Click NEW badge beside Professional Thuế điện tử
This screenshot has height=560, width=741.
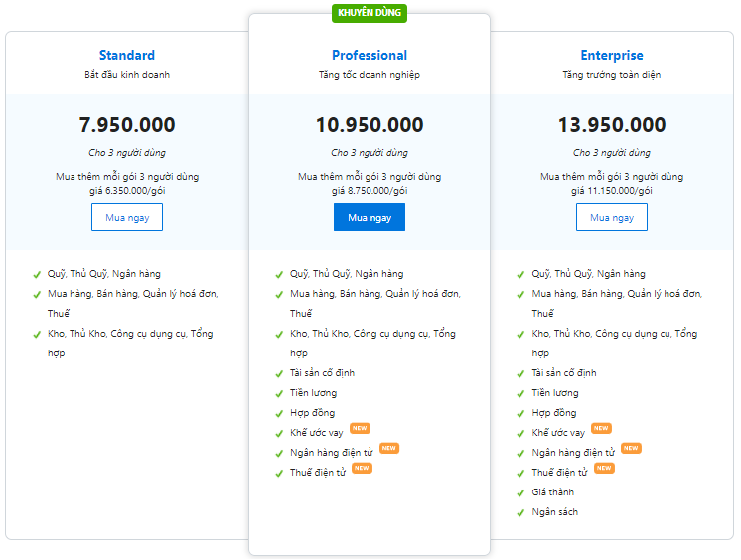(362, 468)
